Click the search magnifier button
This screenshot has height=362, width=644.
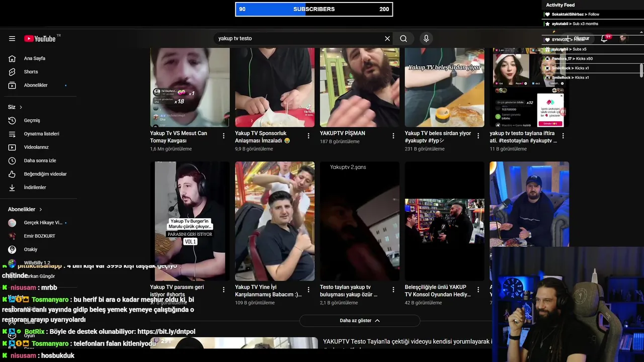click(404, 38)
